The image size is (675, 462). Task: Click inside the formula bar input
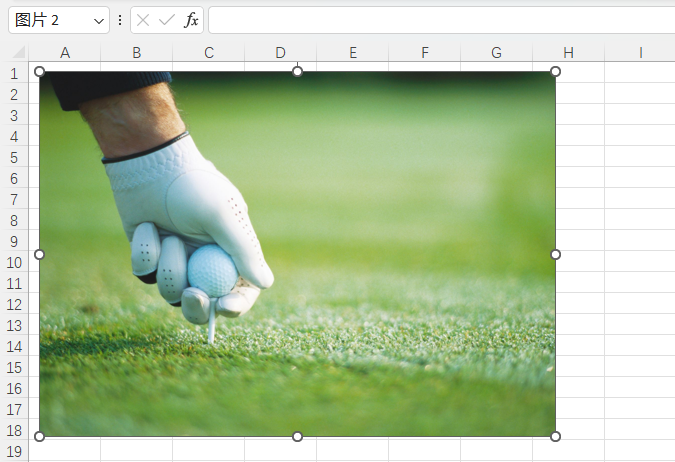442,20
